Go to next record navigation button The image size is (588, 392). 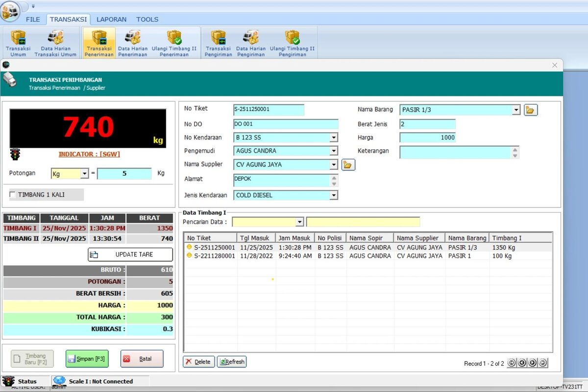click(x=532, y=363)
